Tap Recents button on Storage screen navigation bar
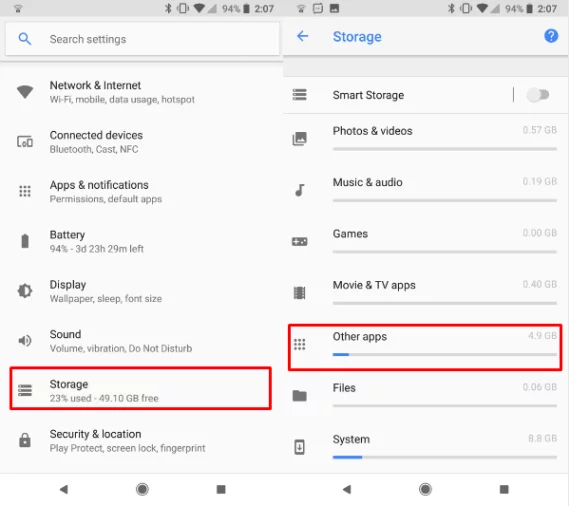Image resolution: width=570 pixels, height=506 pixels. (x=504, y=489)
